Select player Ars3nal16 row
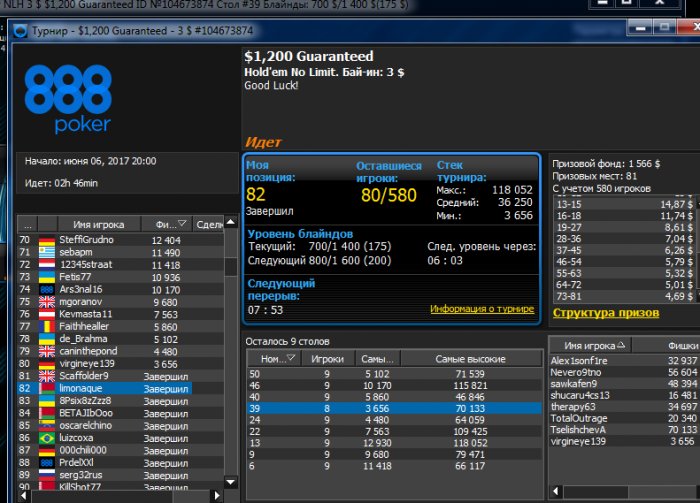Image resolution: width=700 pixels, height=503 pixels. pyautogui.click(x=120, y=289)
